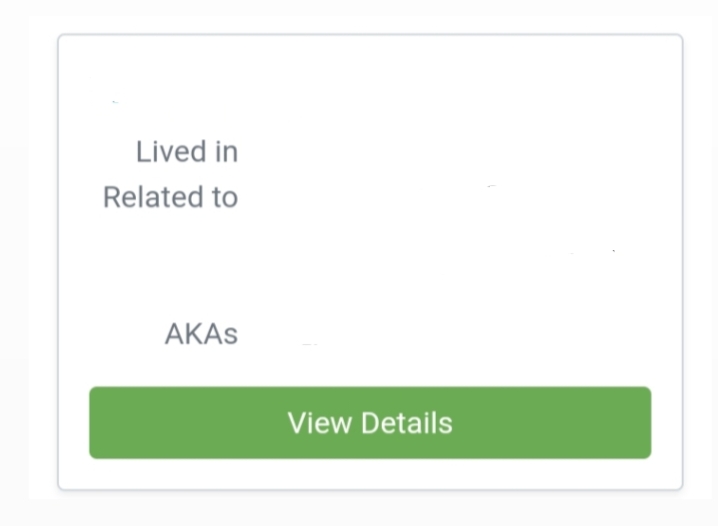Open details via View Details text
This screenshot has width=718, height=526.
(x=370, y=423)
